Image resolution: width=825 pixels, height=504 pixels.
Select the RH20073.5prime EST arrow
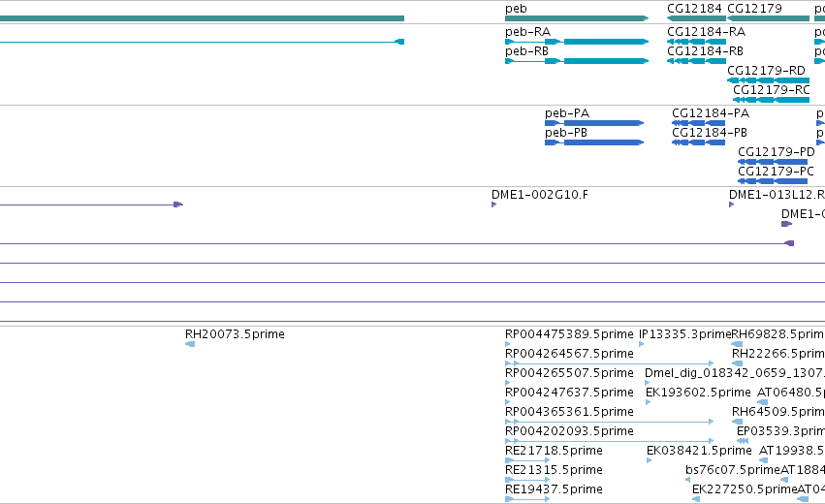[x=190, y=344]
